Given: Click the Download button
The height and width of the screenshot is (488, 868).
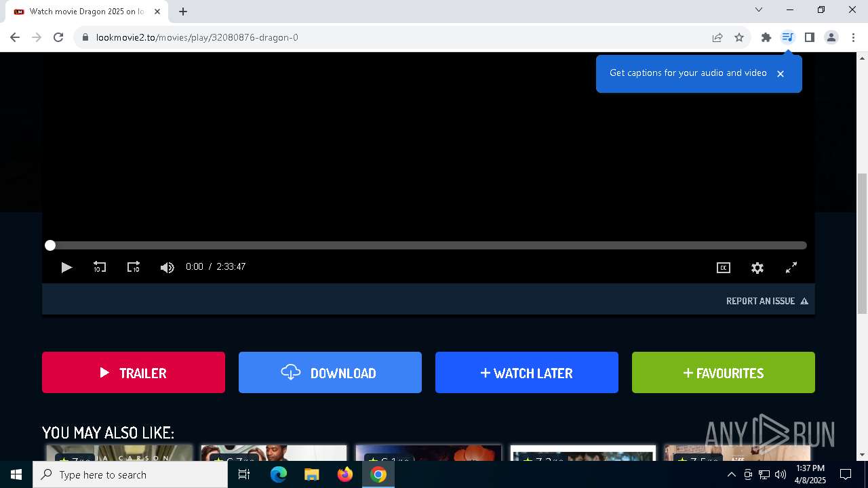Looking at the screenshot, I should (x=330, y=372).
